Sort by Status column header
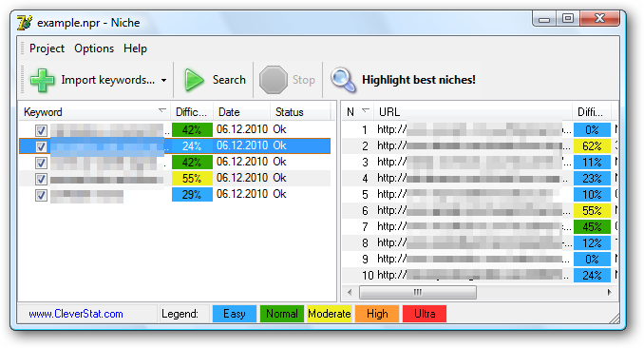This screenshot has width=644, height=348. click(300, 112)
